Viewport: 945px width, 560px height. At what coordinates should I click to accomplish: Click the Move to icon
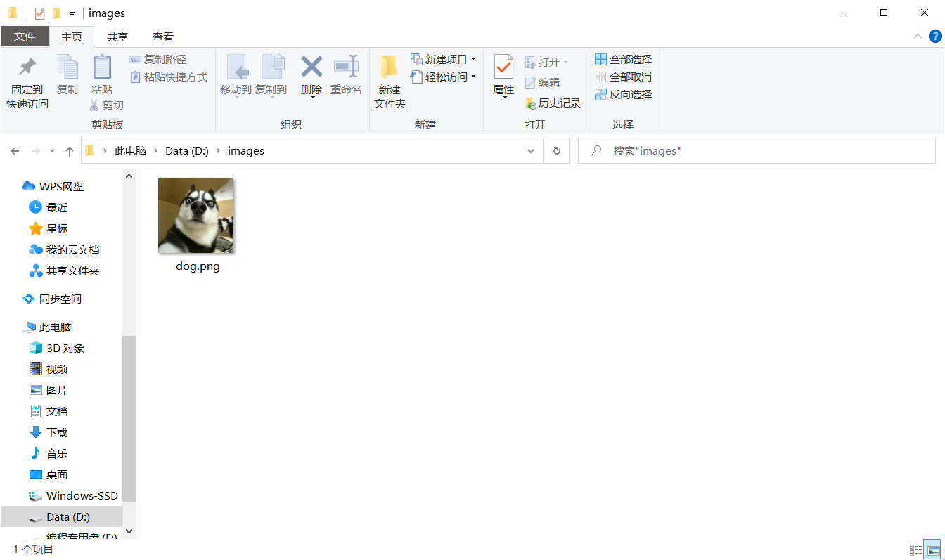pyautogui.click(x=236, y=67)
